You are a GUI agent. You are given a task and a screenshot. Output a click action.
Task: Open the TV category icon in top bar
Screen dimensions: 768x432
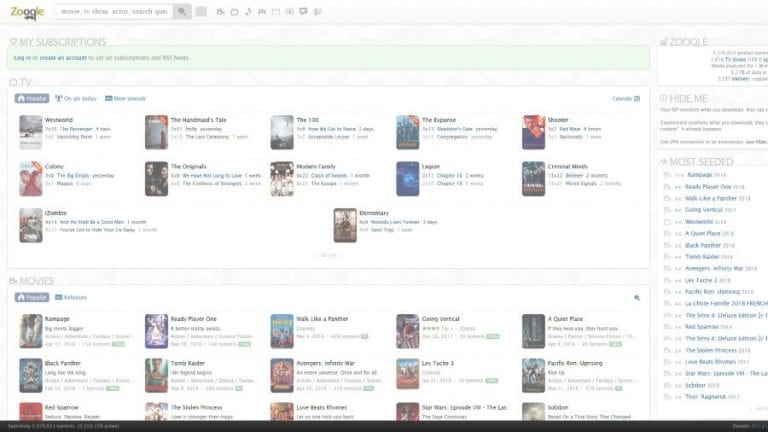point(233,12)
